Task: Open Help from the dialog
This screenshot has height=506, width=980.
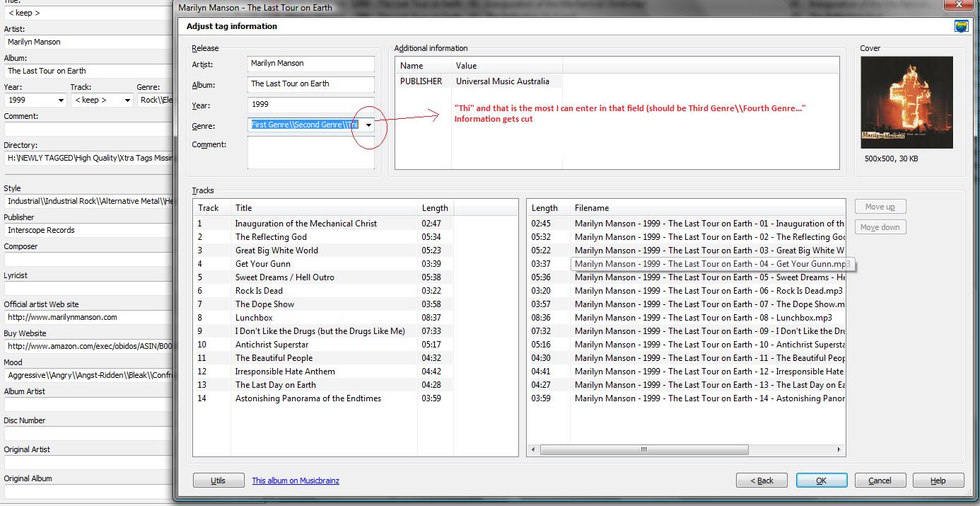Action: point(939,481)
